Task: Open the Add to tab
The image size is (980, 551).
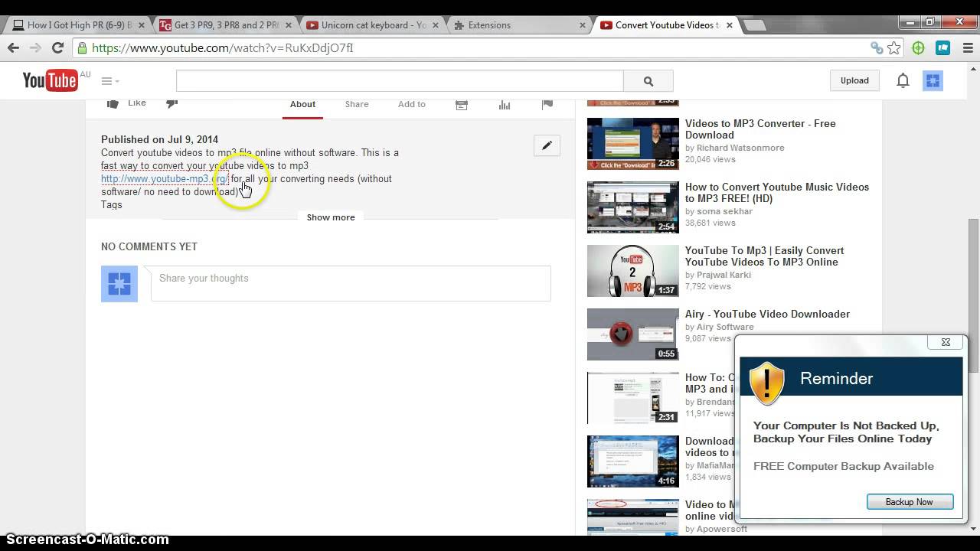Action: [x=412, y=104]
